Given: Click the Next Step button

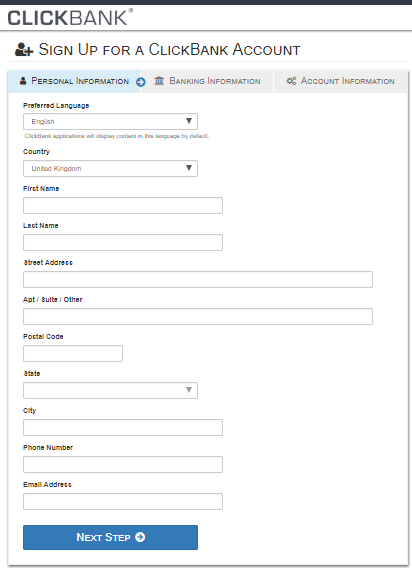Looking at the screenshot, I should tap(110, 537).
